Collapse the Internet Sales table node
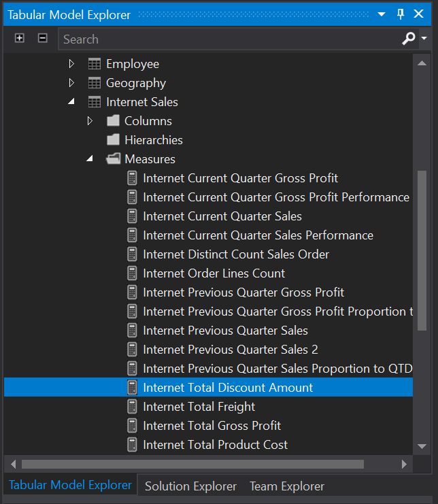 (71, 102)
